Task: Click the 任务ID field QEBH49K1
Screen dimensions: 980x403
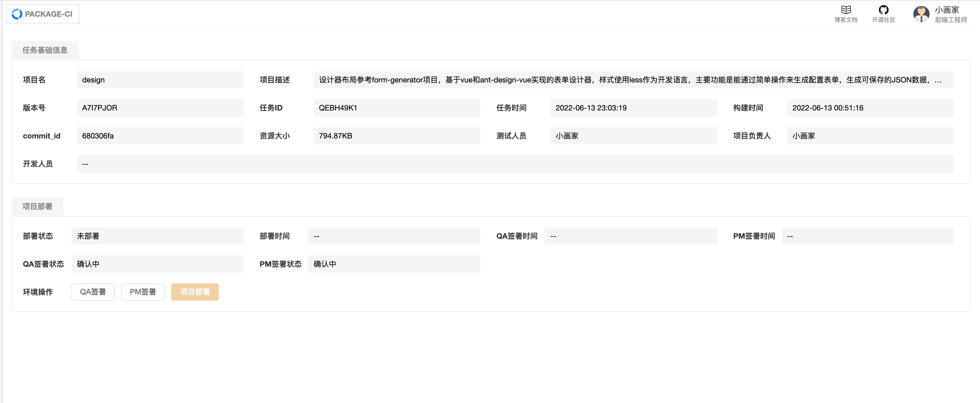Action: coord(397,107)
